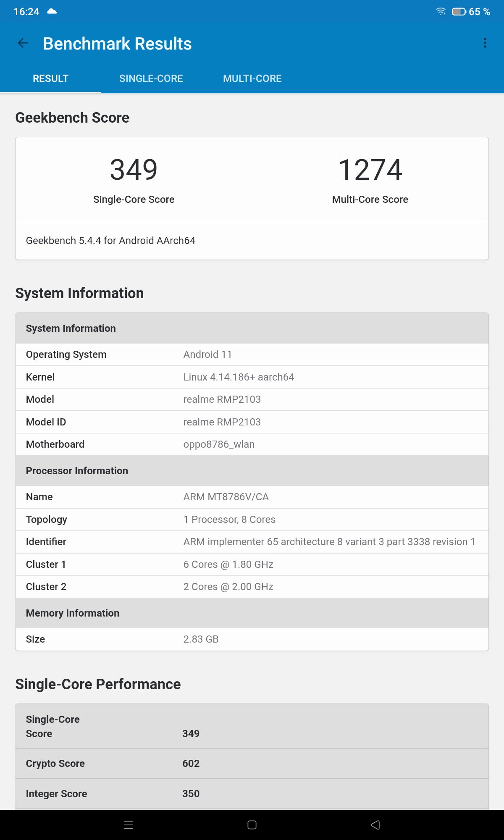The image size is (504, 840).
Task: Tap the 65 % battery percentage
Action: click(x=479, y=12)
